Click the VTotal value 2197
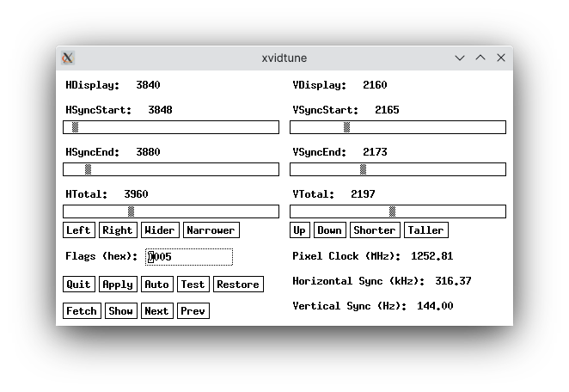The width and height of the screenshot is (569, 392). pyautogui.click(x=363, y=194)
